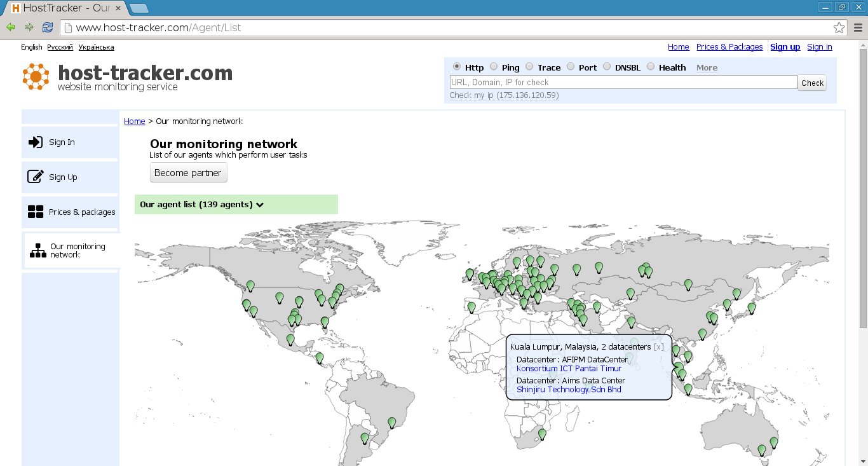This screenshot has width=868, height=466.
Task: Click the monitoring network hierarchy icon
Action: tap(38, 250)
